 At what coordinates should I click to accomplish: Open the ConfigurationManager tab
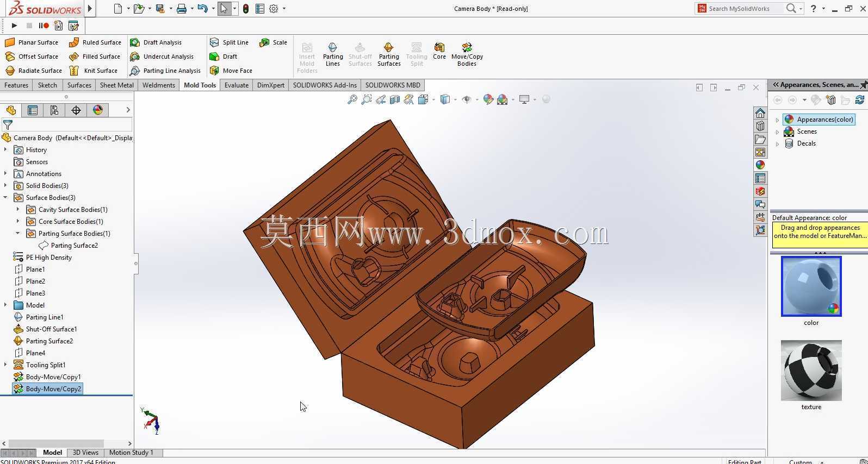(x=54, y=110)
